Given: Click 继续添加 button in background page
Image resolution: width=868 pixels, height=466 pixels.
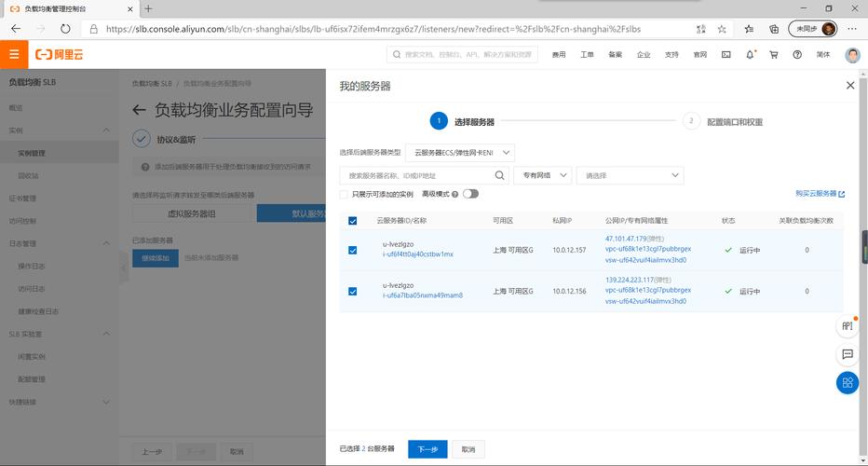Looking at the screenshot, I should [x=155, y=258].
